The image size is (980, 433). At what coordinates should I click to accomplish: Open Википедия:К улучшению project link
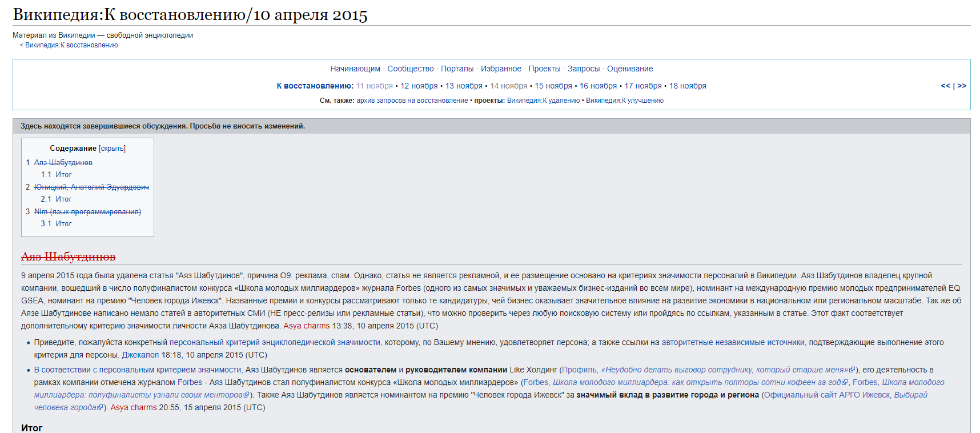tap(624, 101)
